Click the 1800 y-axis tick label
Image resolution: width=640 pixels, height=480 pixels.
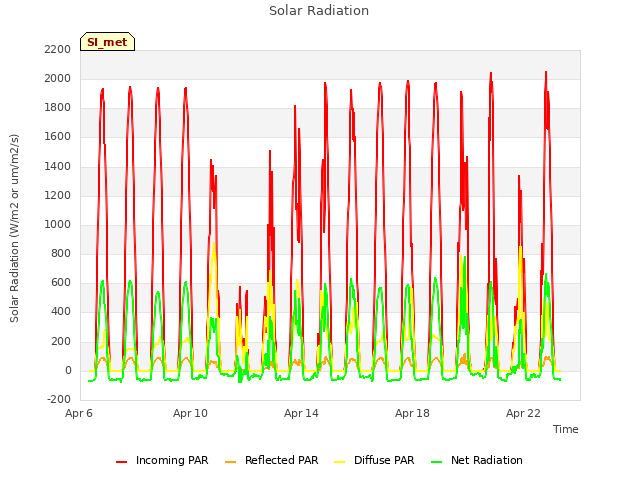(x=58, y=107)
